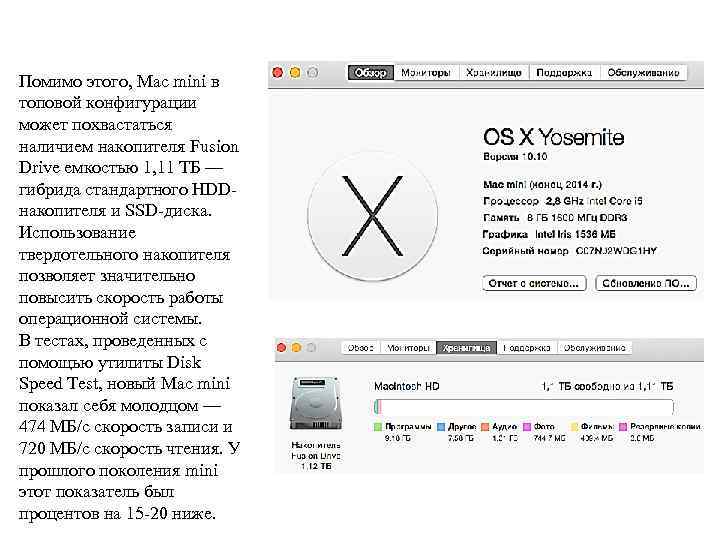Screen dimensions: 720x540
Task: Minimize the storage window with the yellow button
Action: pyautogui.click(x=297, y=348)
